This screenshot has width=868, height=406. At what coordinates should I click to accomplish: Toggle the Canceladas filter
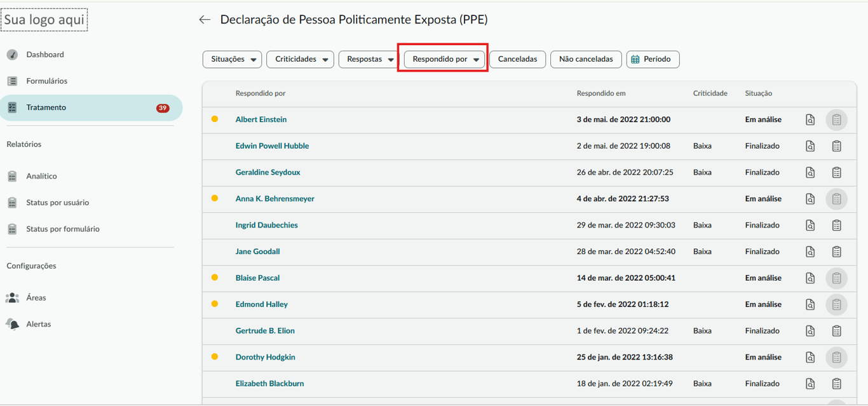(x=517, y=59)
